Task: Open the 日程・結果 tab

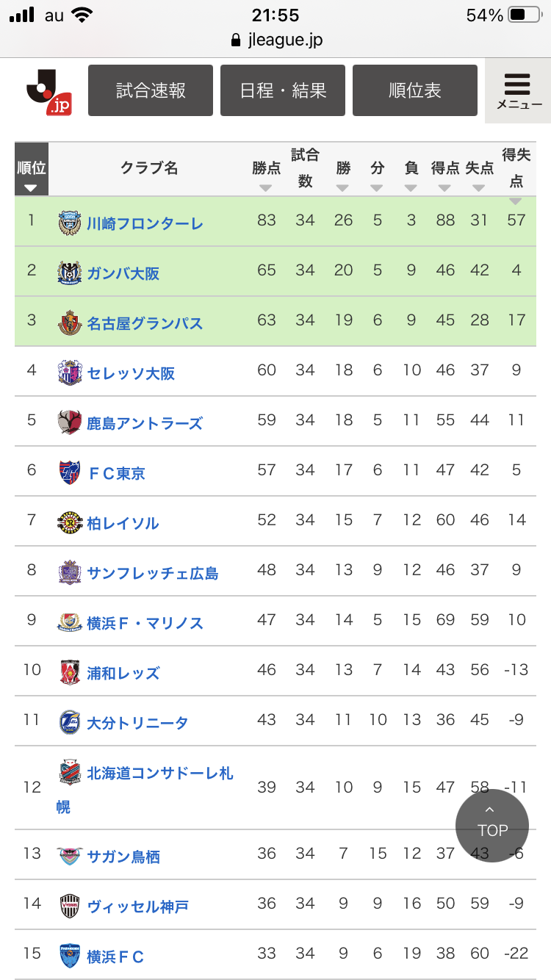Action: coord(283,90)
